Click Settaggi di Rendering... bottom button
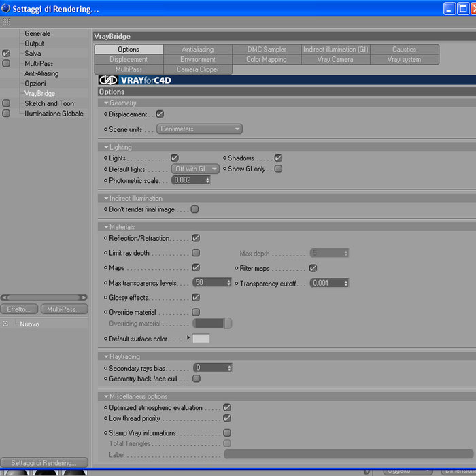 [x=44, y=462]
